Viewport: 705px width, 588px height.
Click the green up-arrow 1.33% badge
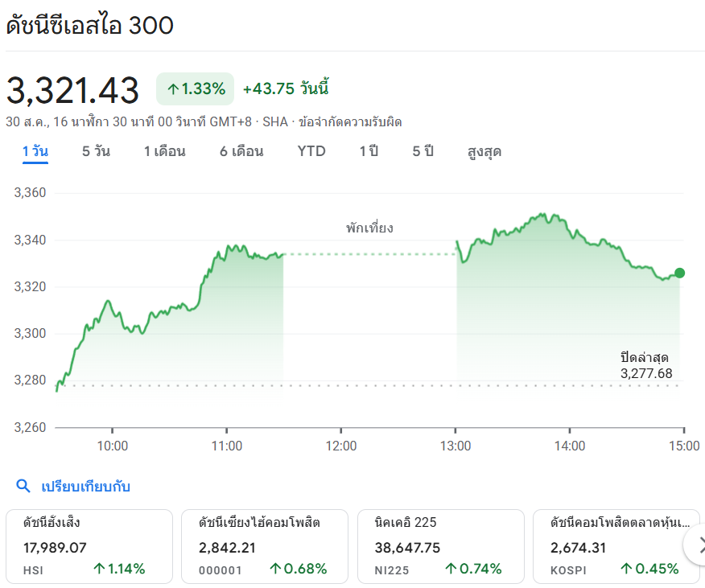tap(196, 88)
